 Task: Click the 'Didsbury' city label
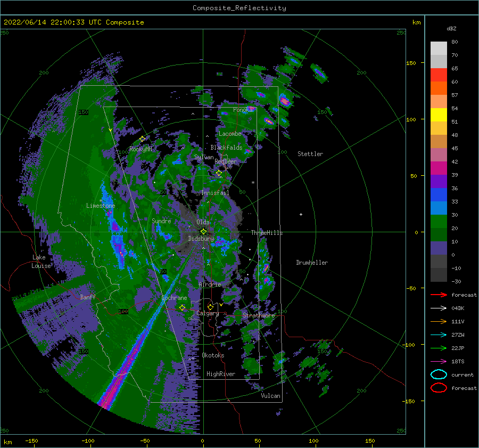point(201,239)
